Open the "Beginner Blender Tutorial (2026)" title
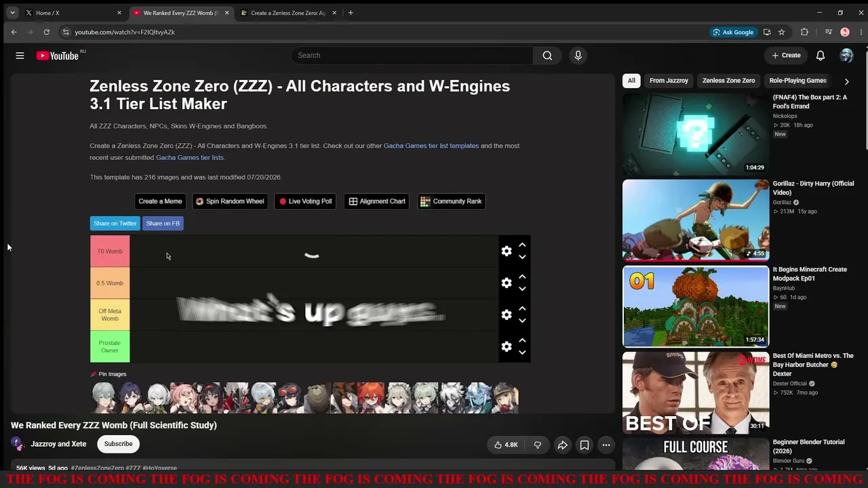The width and height of the screenshot is (868, 488). (808, 447)
